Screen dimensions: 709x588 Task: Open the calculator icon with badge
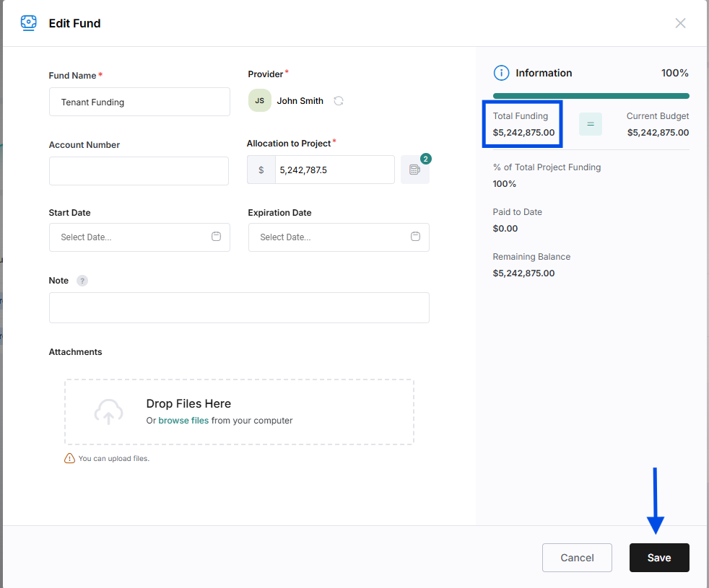click(414, 170)
